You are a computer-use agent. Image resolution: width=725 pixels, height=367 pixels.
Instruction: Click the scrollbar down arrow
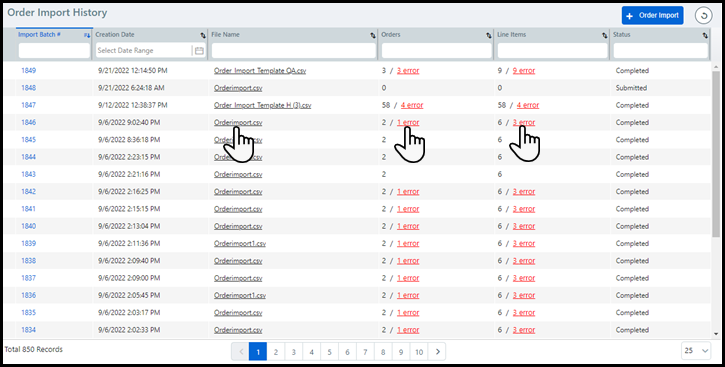click(716, 334)
